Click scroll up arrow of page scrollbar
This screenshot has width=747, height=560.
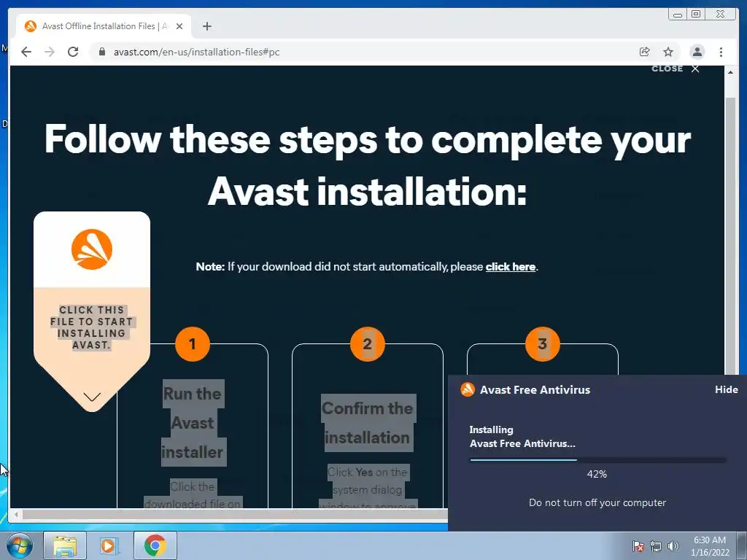coord(729,72)
